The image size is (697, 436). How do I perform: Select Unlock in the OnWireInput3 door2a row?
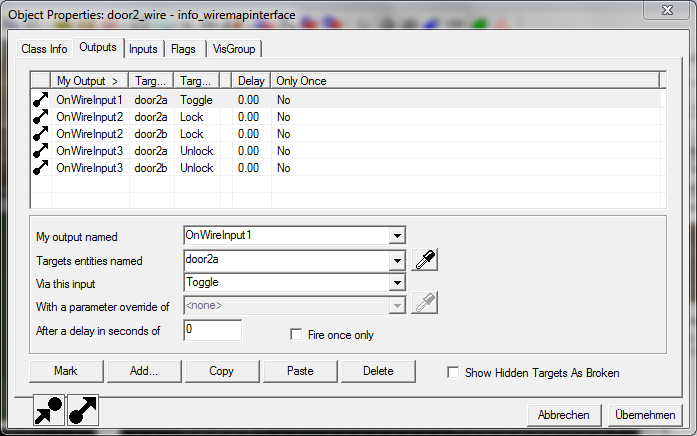(196, 151)
